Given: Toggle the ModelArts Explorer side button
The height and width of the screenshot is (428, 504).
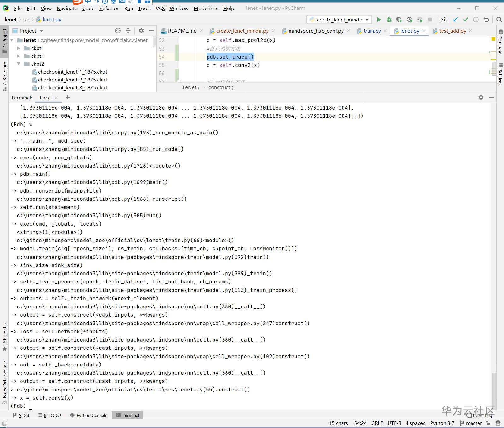Looking at the screenshot, I should point(4,382).
